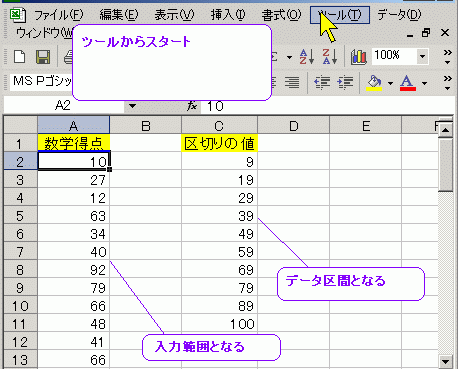Click the MS Pゴシック font box

[42, 81]
